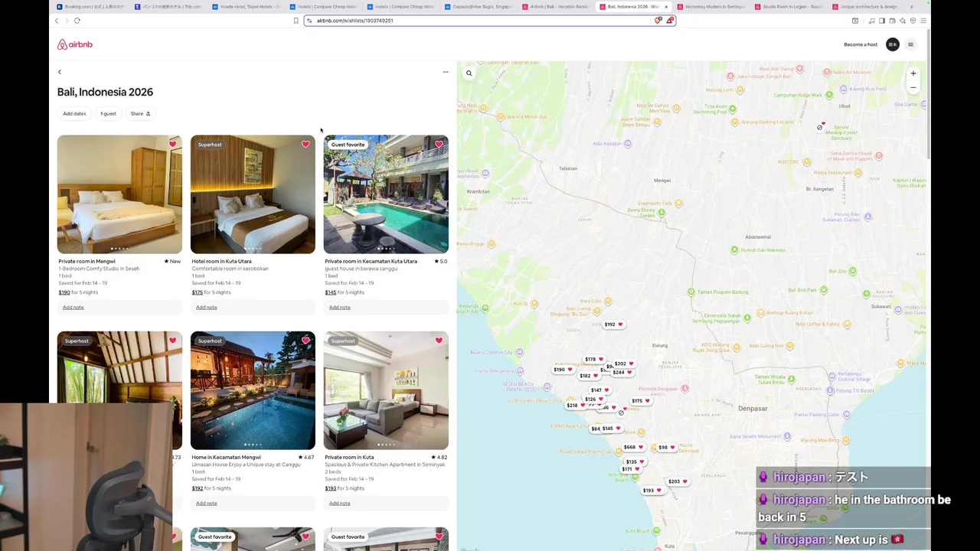Unsave Hotel room in Kuta Utara heart
The width and height of the screenshot is (980, 551).
pos(305,145)
